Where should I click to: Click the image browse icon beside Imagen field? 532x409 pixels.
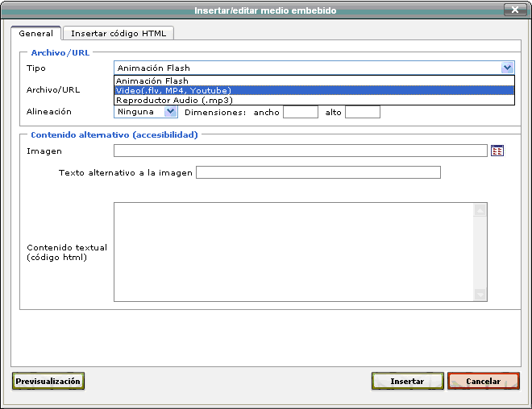click(x=497, y=151)
